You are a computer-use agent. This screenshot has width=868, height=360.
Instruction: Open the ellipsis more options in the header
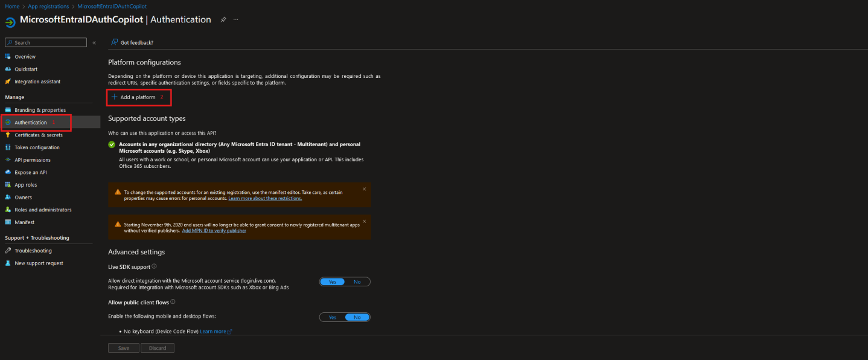point(235,19)
